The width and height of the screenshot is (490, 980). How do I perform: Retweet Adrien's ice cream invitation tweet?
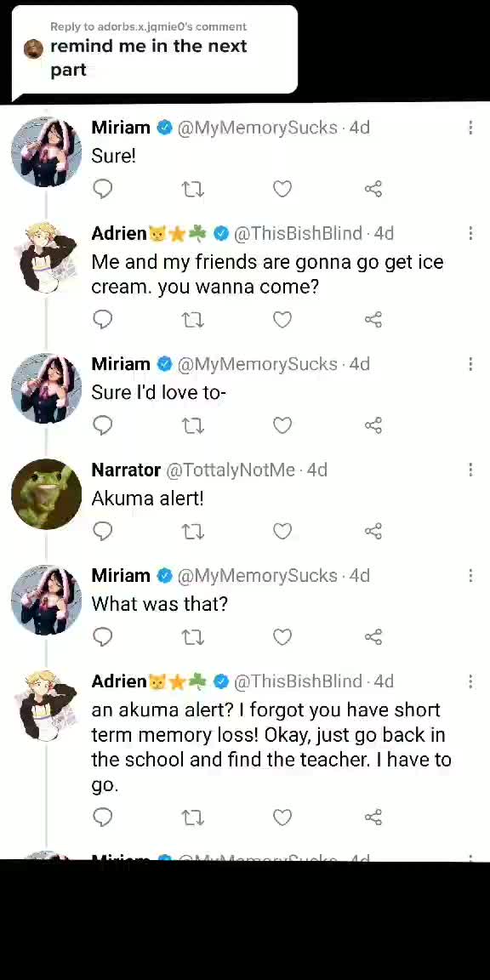coord(192,320)
